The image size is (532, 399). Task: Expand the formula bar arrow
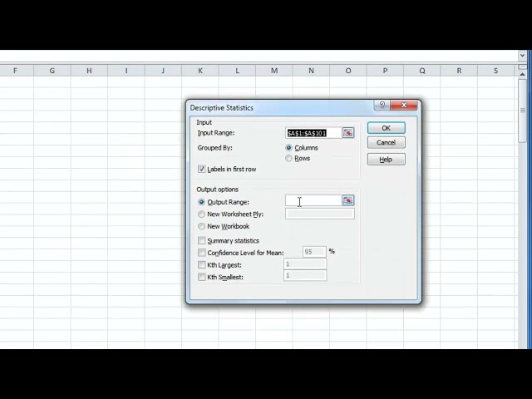(522, 56)
